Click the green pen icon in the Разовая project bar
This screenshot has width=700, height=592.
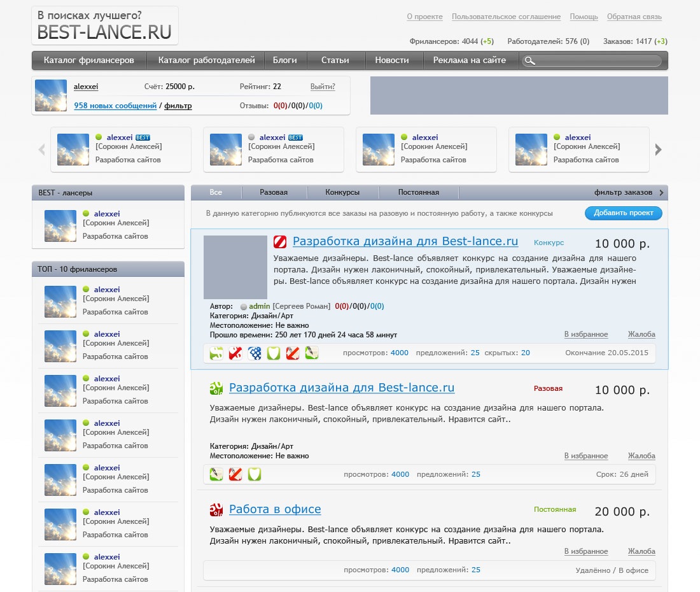pos(216,474)
